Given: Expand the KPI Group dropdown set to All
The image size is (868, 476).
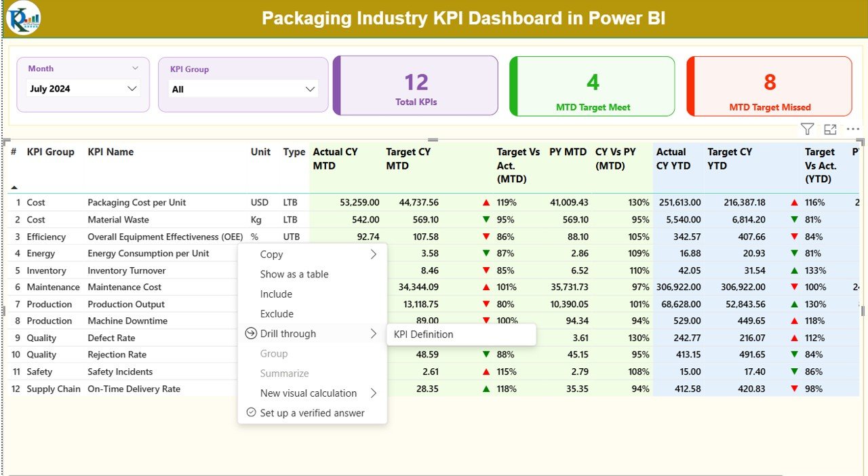Looking at the screenshot, I should pos(243,90).
